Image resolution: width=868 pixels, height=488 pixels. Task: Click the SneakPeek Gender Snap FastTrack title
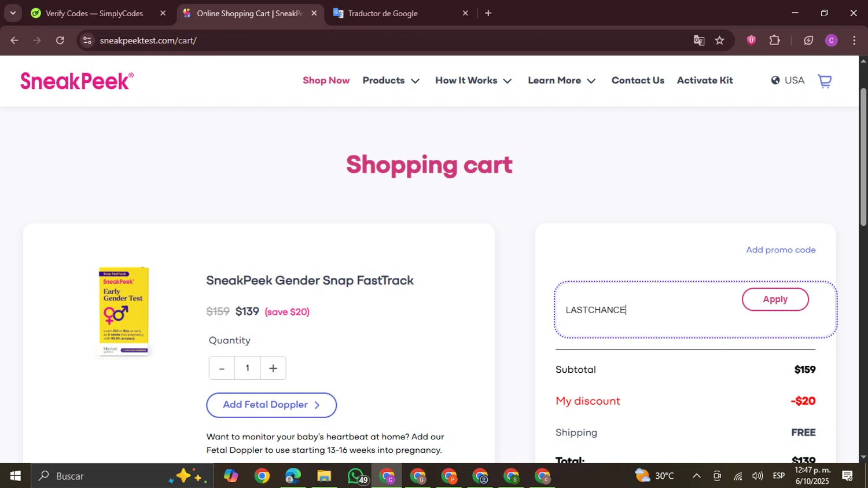[x=310, y=281]
